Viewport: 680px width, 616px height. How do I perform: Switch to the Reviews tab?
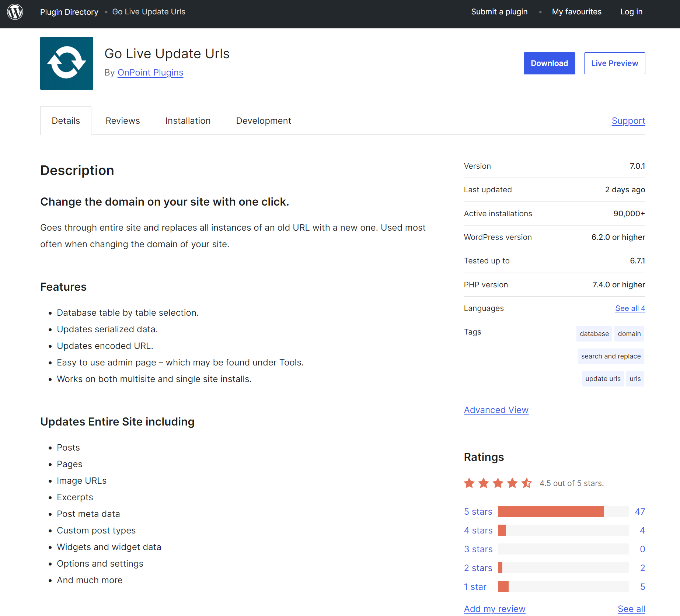point(123,121)
